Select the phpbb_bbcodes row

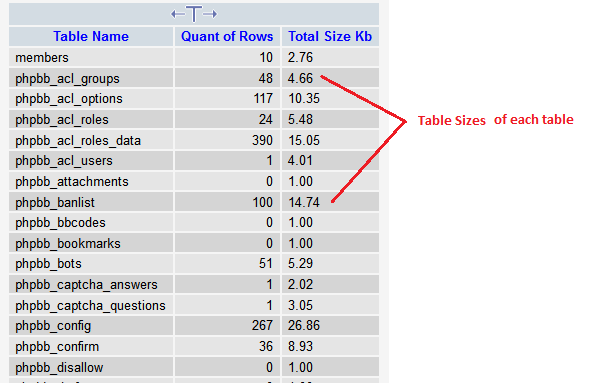tap(194, 222)
